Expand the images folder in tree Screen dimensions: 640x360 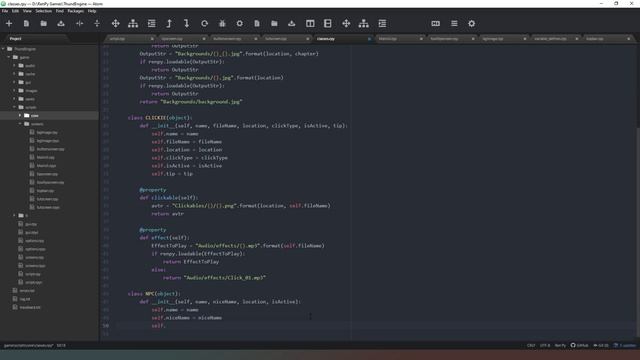(x=14, y=91)
